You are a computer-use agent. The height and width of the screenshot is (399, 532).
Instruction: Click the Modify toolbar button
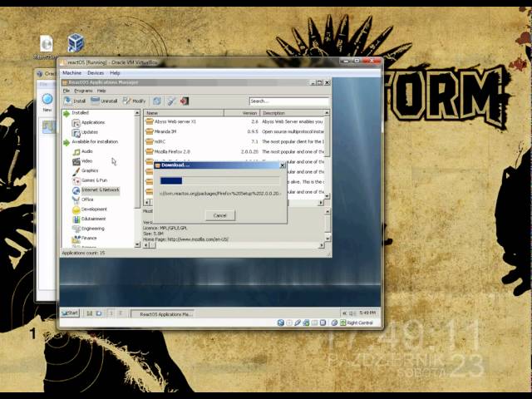point(134,101)
